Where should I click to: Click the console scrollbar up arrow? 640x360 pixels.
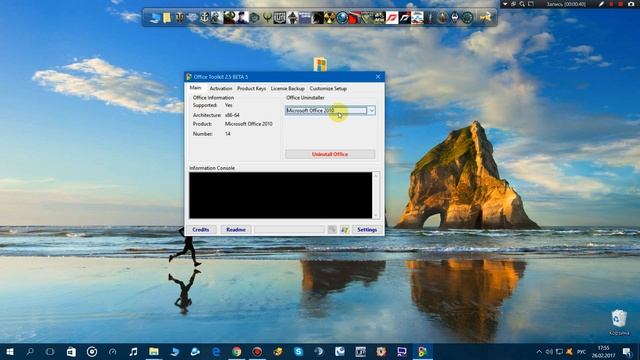(376, 176)
